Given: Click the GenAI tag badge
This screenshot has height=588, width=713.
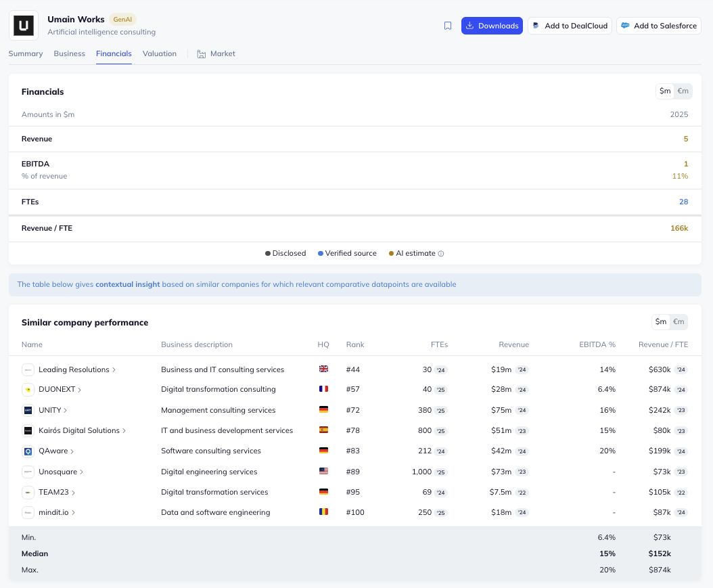Looking at the screenshot, I should 122,20.
